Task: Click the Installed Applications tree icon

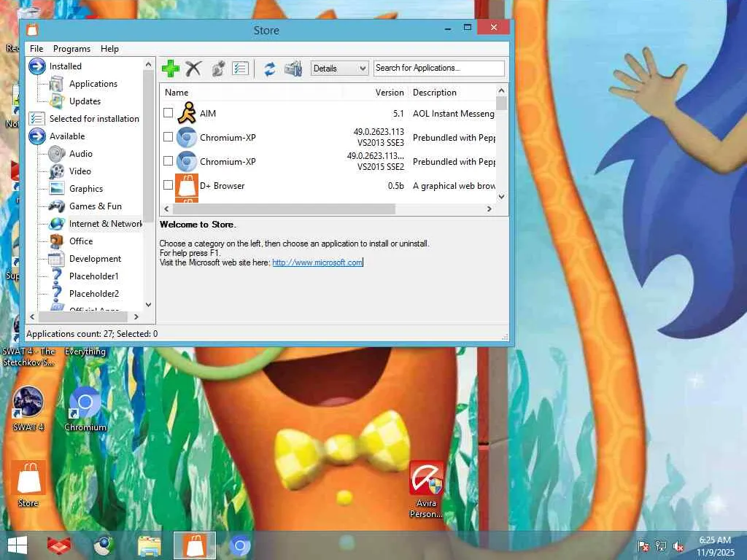Action: click(x=57, y=84)
